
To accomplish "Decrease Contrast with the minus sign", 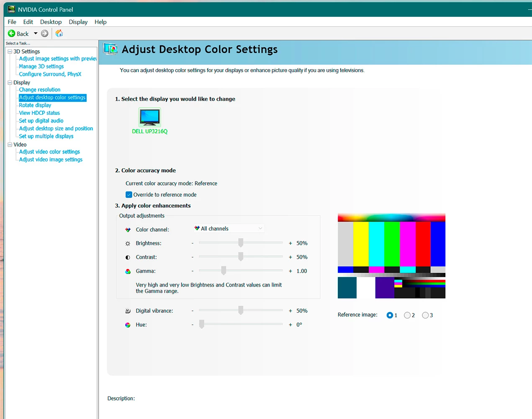I will (193, 257).
